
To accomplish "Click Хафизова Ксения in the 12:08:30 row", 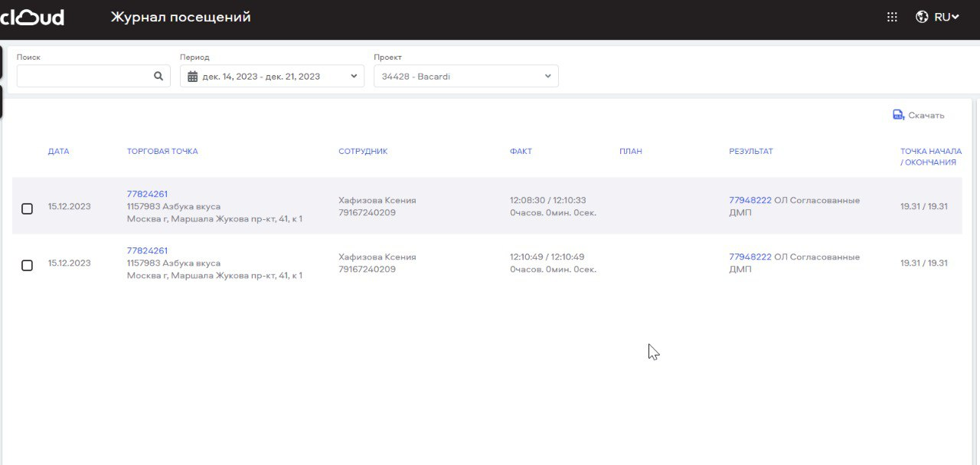I will coord(377,200).
